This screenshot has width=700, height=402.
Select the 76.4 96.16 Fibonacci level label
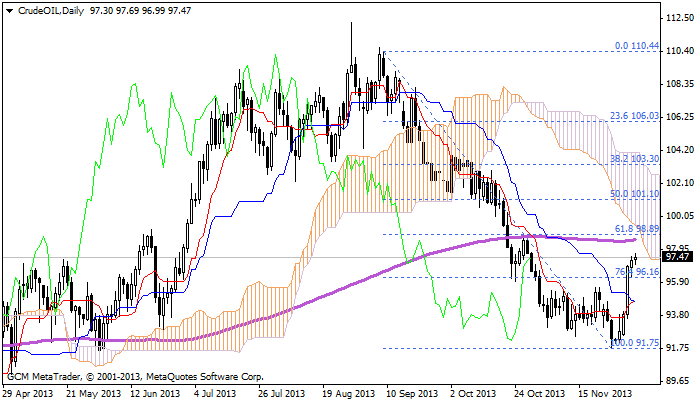pos(636,272)
